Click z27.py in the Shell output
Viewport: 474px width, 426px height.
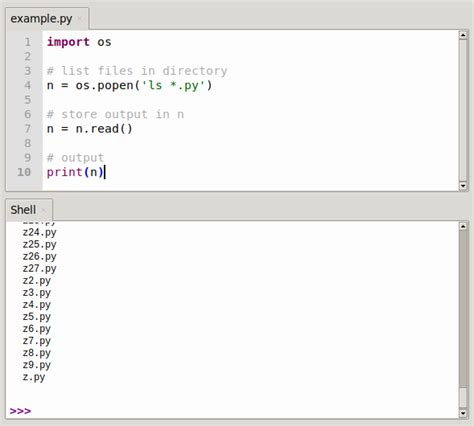[39, 268]
